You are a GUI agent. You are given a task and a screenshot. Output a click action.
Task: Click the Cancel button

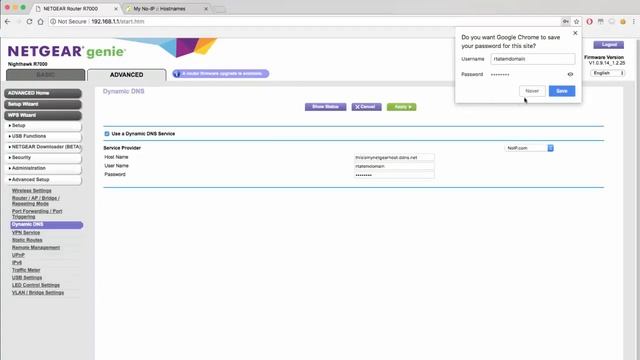pos(366,107)
